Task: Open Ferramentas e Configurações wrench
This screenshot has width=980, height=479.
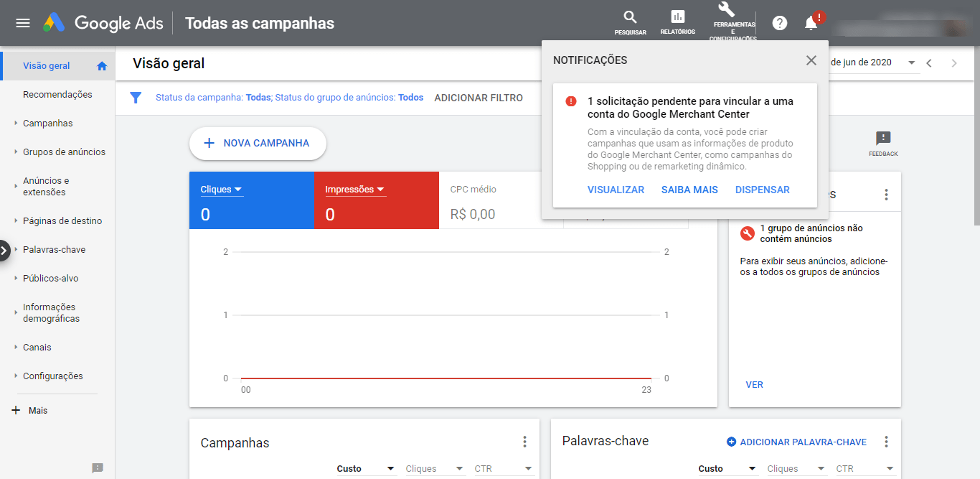Action: [x=732, y=22]
